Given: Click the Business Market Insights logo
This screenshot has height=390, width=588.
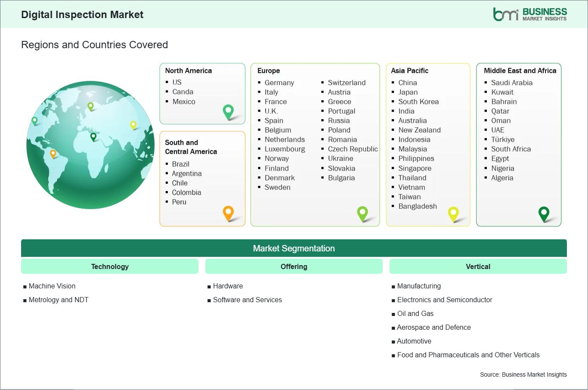Looking at the screenshot, I should [530, 14].
